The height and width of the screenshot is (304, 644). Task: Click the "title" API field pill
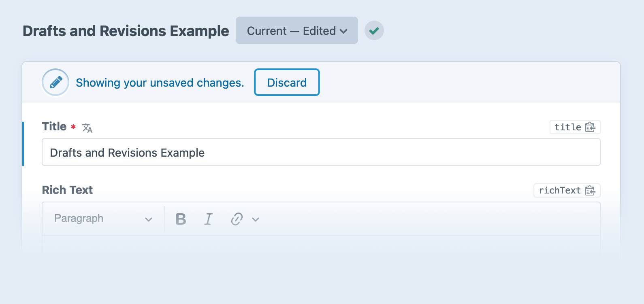point(568,127)
